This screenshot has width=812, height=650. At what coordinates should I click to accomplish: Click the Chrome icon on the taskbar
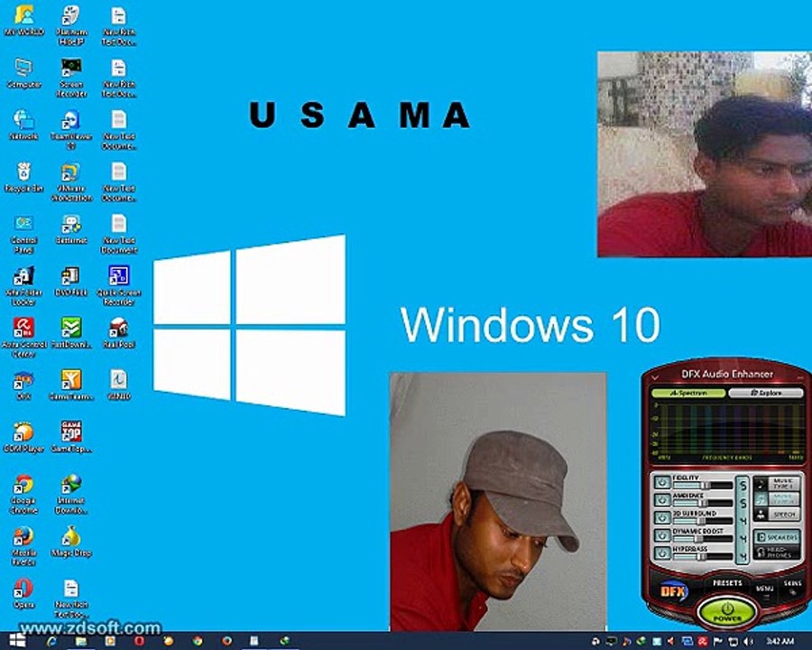tap(198, 641)
